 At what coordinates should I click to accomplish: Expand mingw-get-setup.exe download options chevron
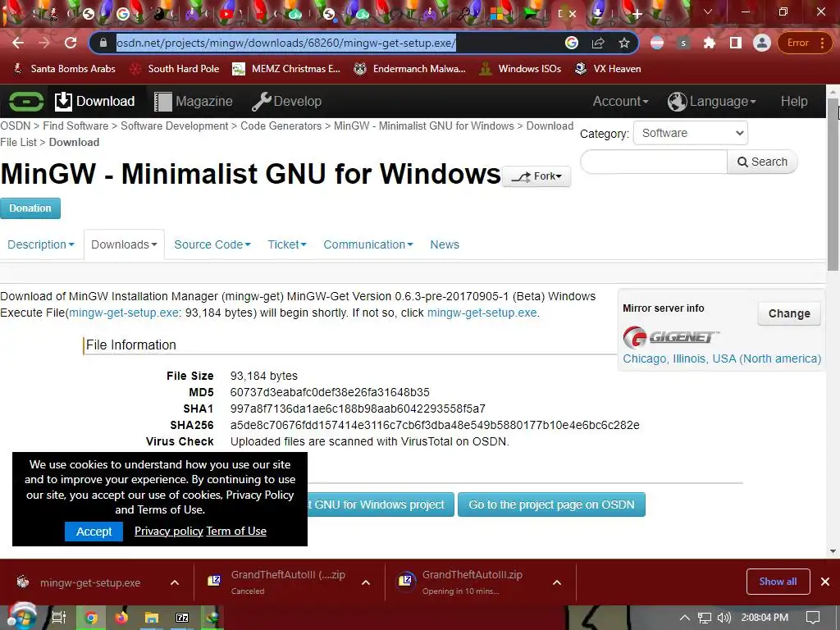(175, 582)
